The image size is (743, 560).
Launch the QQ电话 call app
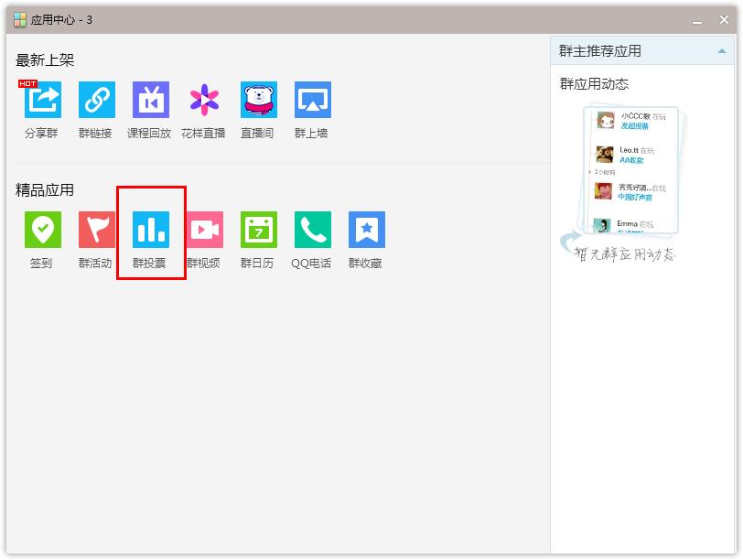[x=311, y=232]
